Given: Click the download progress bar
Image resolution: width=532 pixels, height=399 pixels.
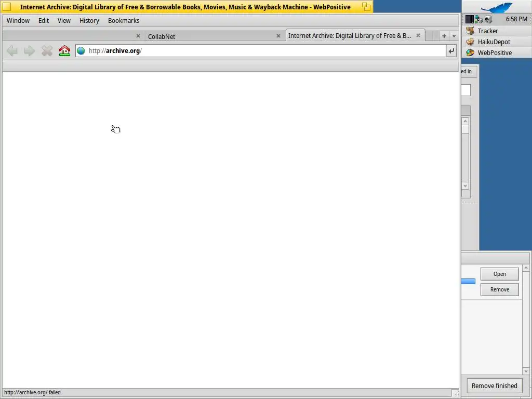Looking at the screenshot, I should (x=468, y=281).
